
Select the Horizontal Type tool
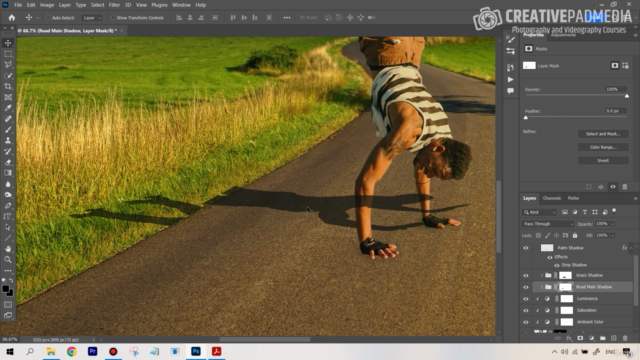point(8,216)
